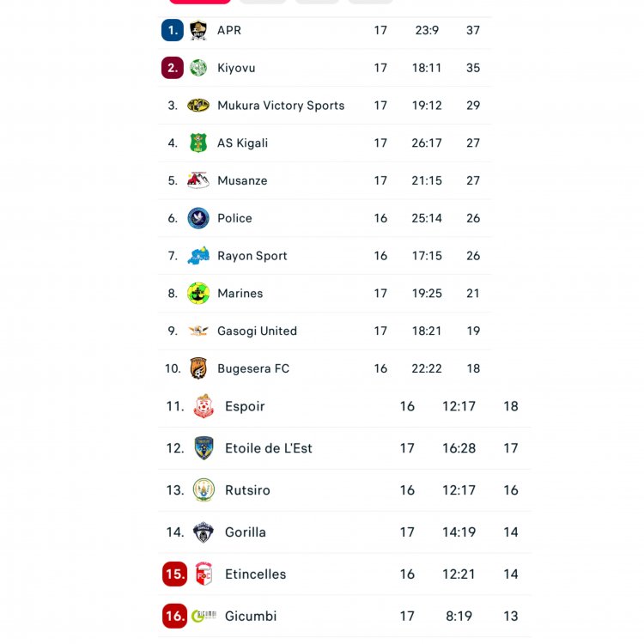Click the Espoir red logo

[204, 406]
